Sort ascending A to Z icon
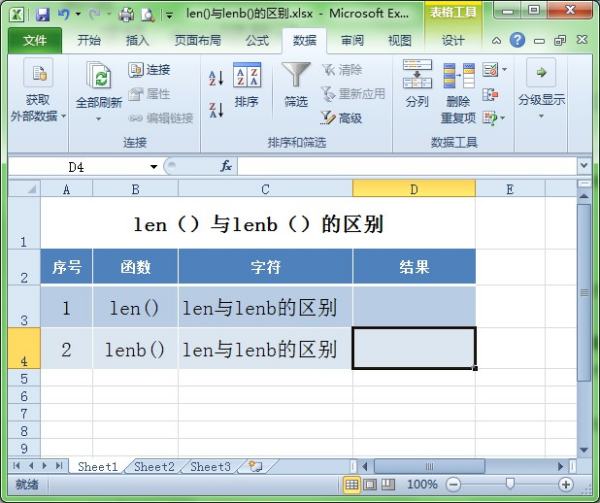The height and width of the screenshot is (503, 600). pyautogui.click(x=216, y=78)
